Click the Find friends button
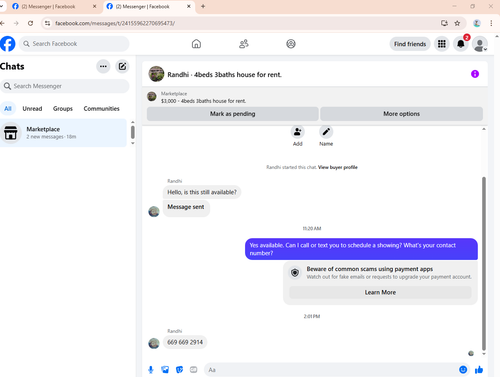500x377 pixels. coord(410,44)
